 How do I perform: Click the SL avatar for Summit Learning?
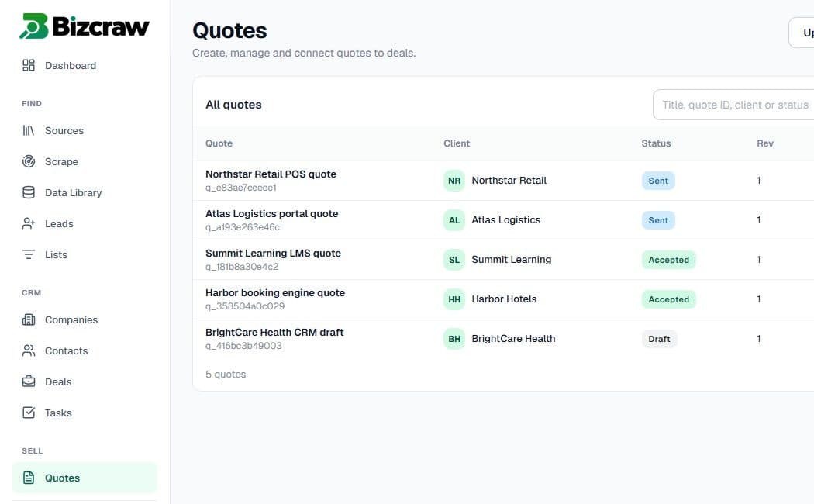[x=454, y=260]
